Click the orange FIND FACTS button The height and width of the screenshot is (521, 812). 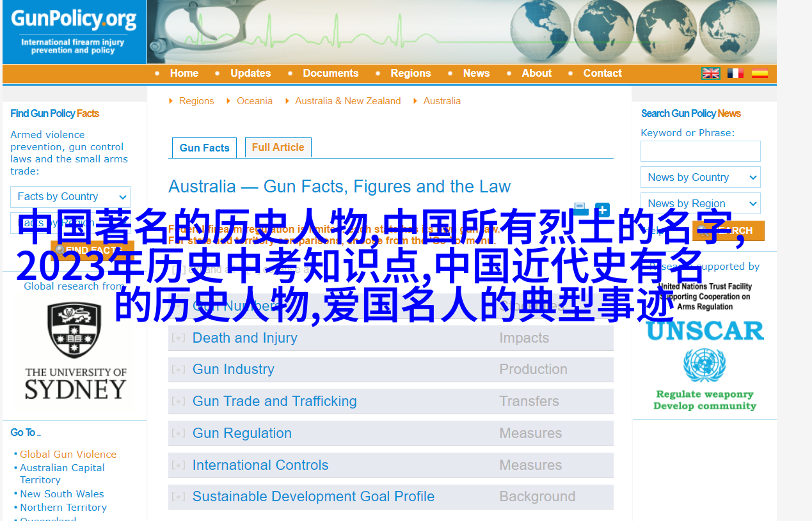click(x=92, y=250)
